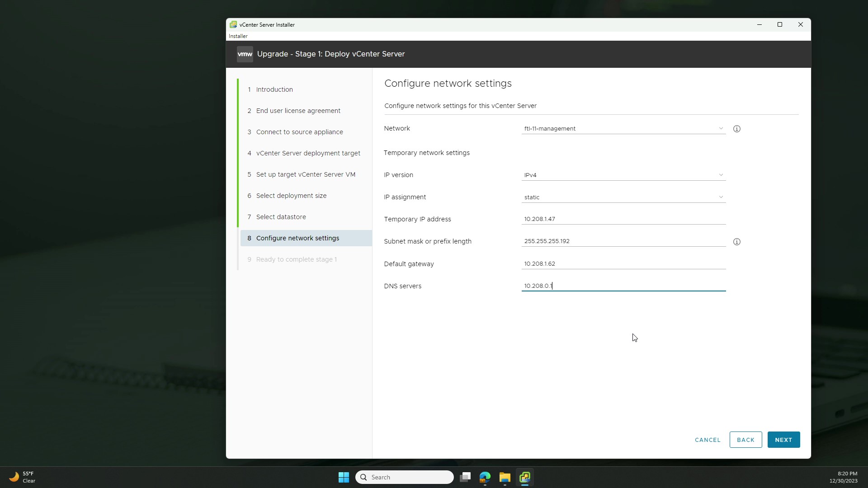Click the Network info icon
The width and height of the screenshot is (868, 488).
pyautogui.click(x=736, y=129)
